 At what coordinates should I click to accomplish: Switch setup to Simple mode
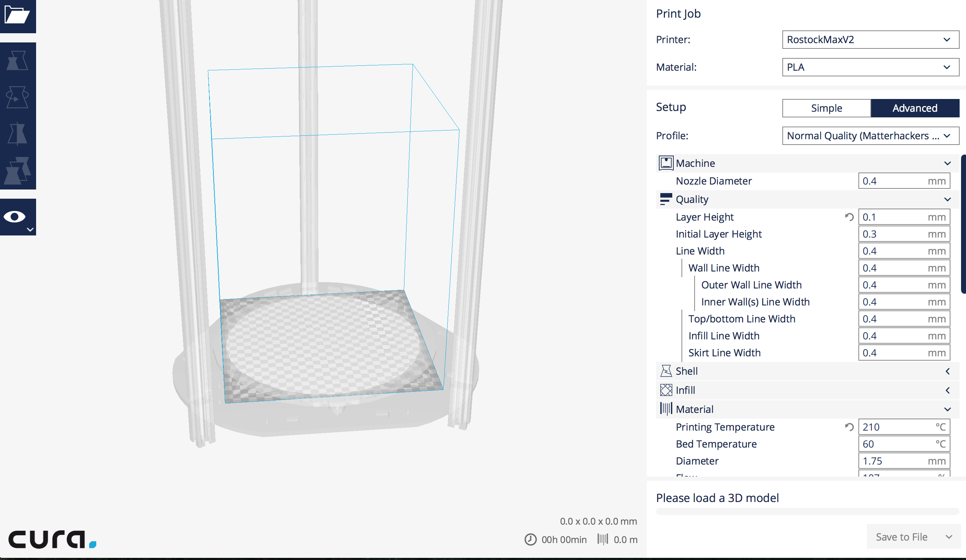tap(826, 108)
